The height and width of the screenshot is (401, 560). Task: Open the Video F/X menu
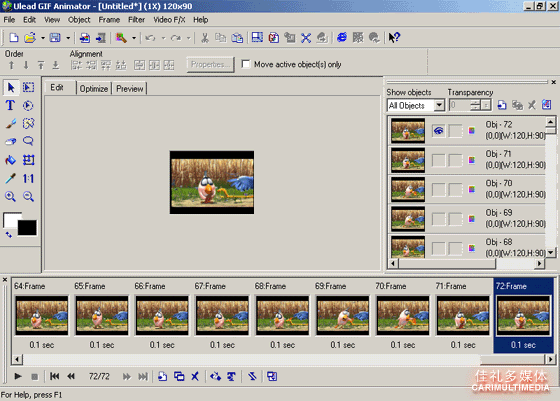coord(169,20)
